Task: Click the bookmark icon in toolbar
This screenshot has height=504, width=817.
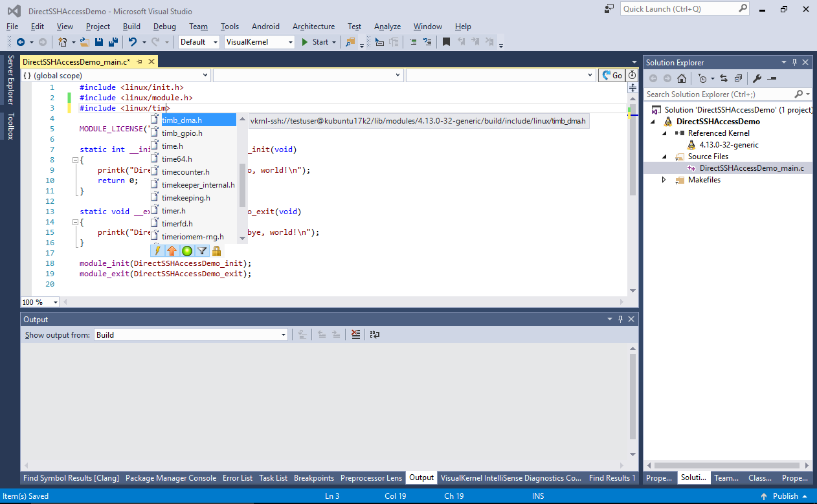Action: coord(446,42)
